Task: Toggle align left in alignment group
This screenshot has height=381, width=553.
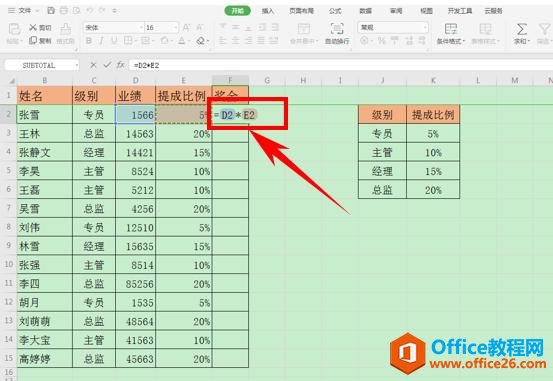Action: click(x=223, y=41)
